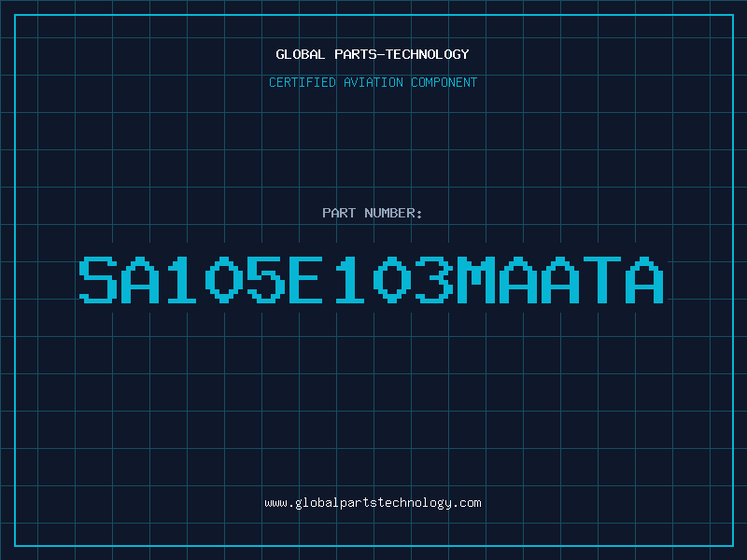Open the www.globalpartstechnology.com link

tap(373, 503)
